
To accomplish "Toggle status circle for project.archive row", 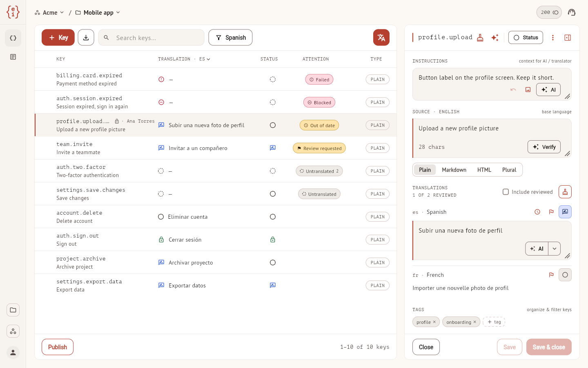I will (273, 263).
